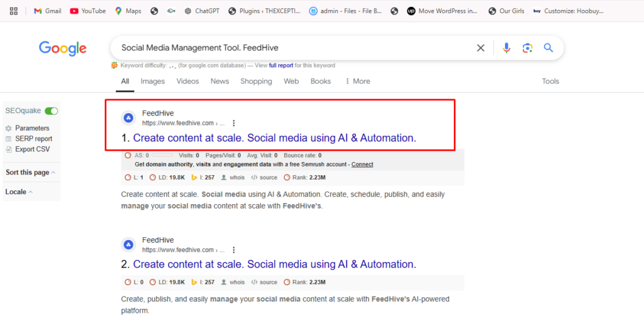Start a voice search with the microphone
Image resolution: width=644 pixels, height=331 pixels.
(x=506, y=48)
